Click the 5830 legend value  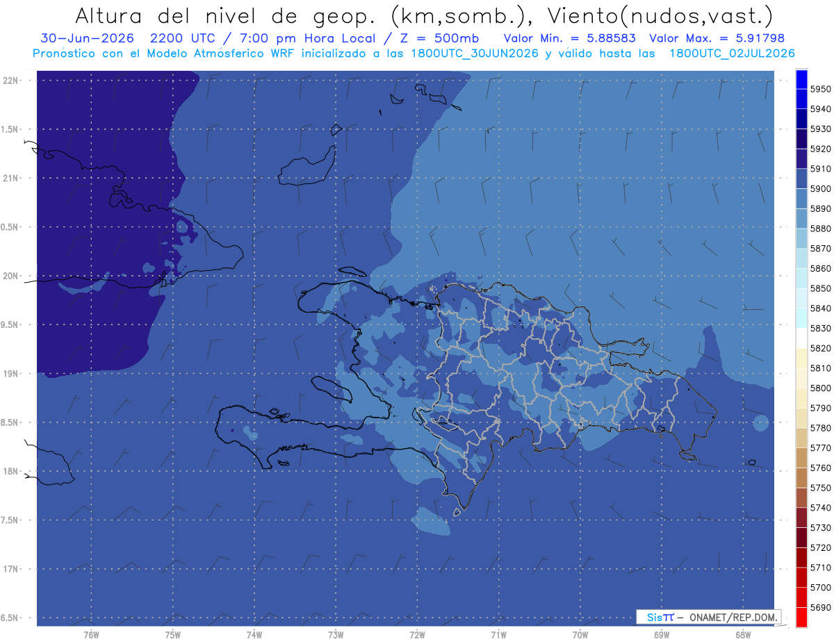(820, 328)
